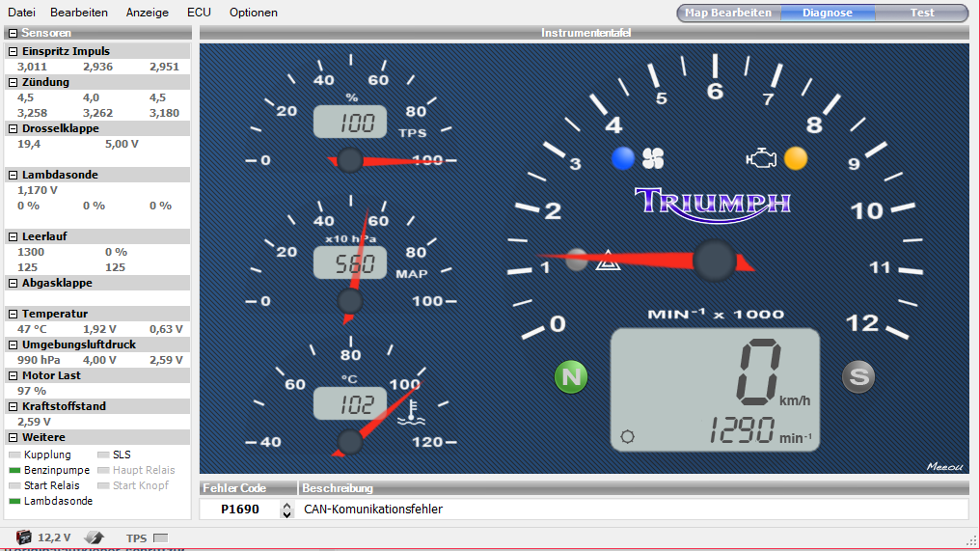Open the Optionen menu
The width and height of the screenshot is (980, 551).
[x=253, y=13]
